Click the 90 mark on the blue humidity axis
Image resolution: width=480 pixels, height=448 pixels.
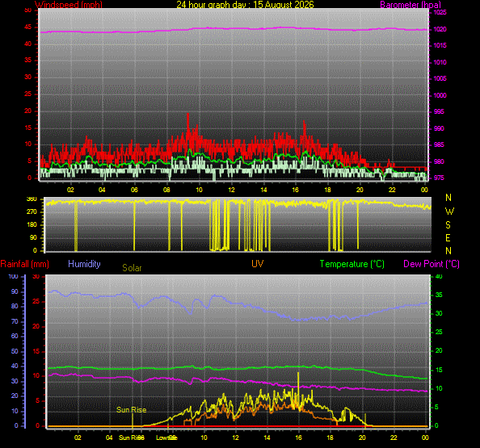coord(15,291)
